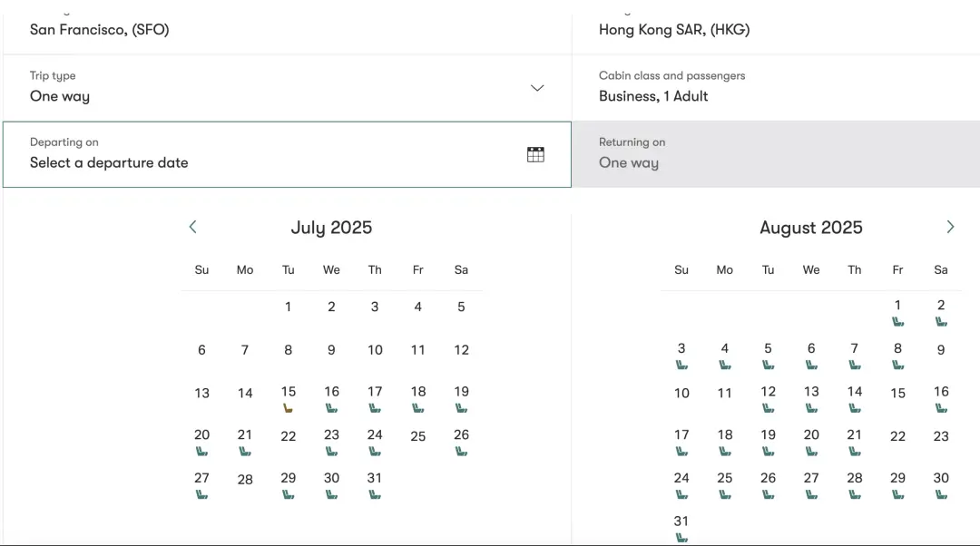Choose August 7 in the calendar
The image size is (980, 546).
tap(854, 348)
